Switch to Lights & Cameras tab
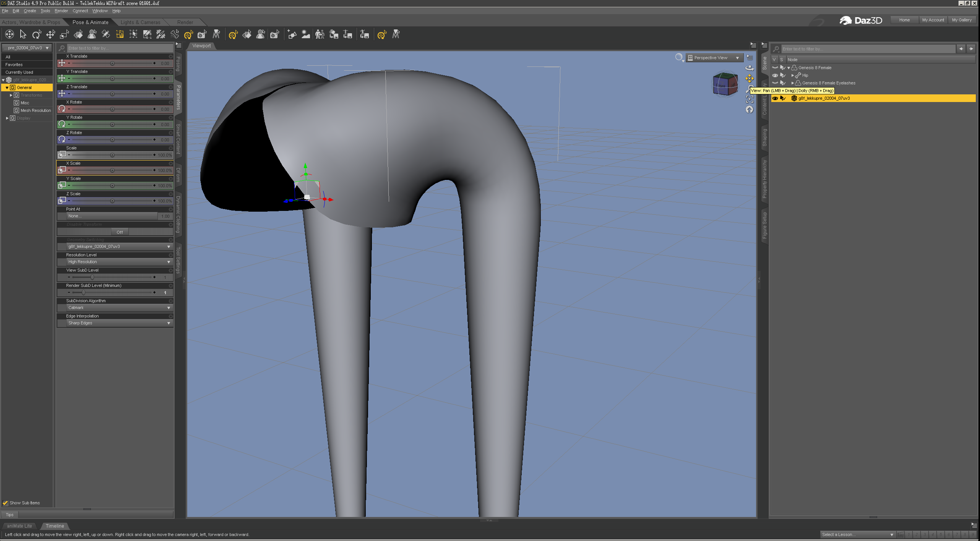Image resolution: width=980 pixels, height=541 pixels. [x=140, y=22]
